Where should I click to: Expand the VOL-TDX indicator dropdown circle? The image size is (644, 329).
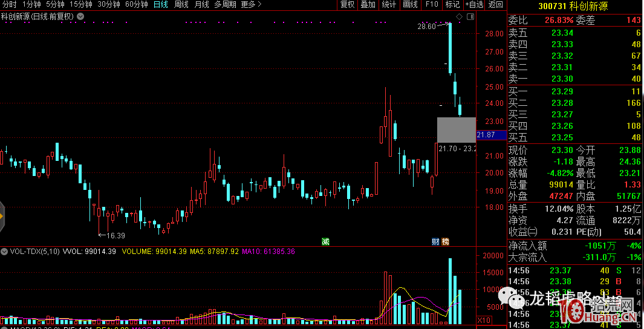click(x=4, y=251)
